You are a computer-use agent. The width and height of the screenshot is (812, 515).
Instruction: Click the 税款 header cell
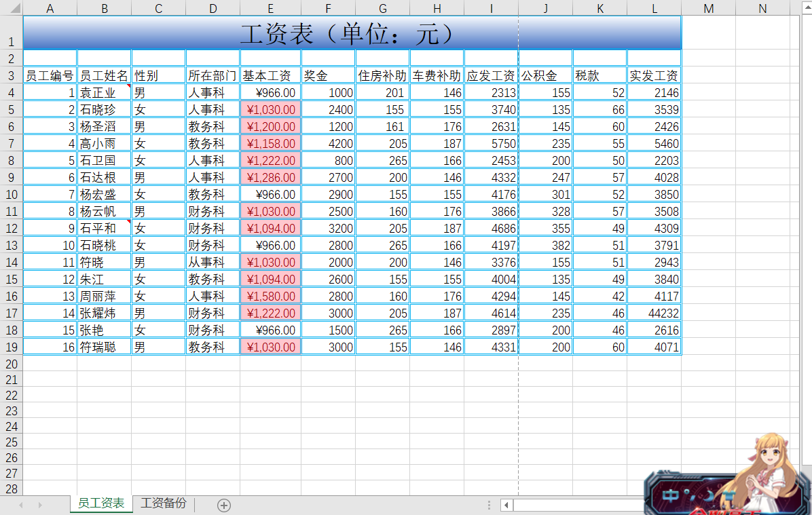[x=600, y=75]
